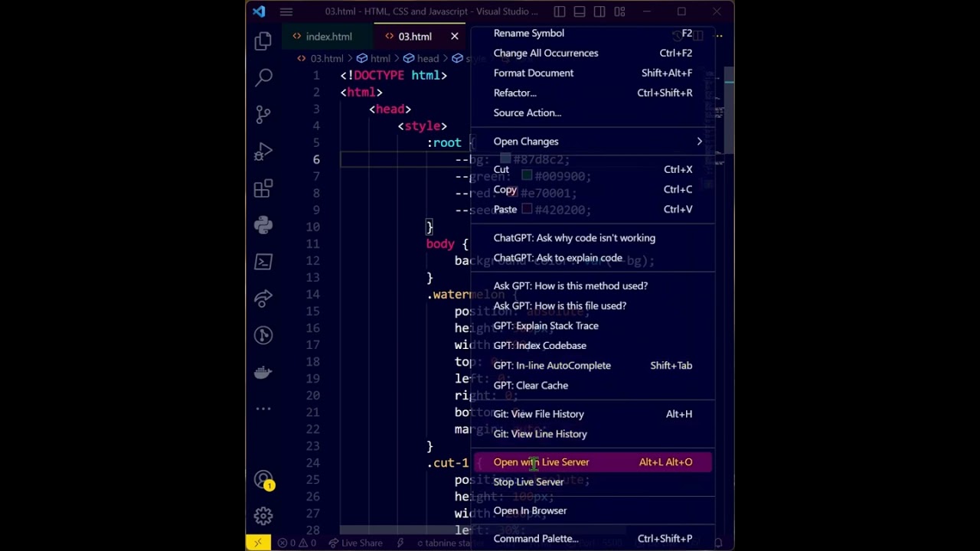Open the Run and Debug view
The height and width of the screenshot is (551, 980).
click(x=263, y=152)
